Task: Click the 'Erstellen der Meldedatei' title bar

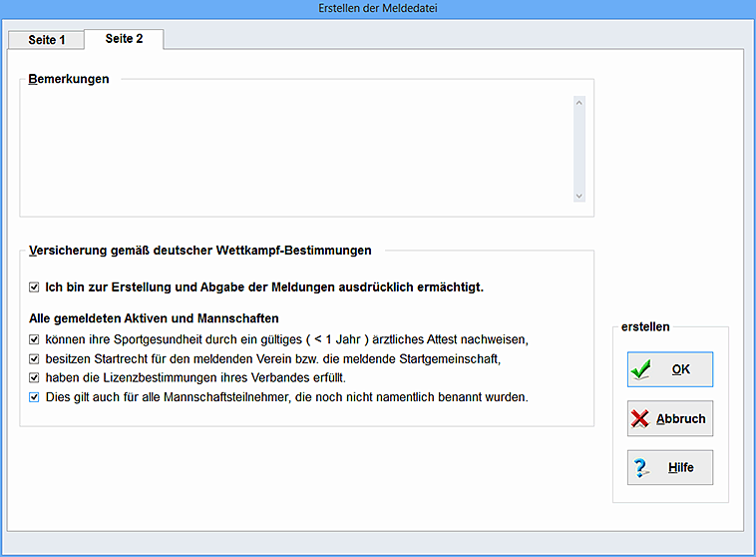Action: point(378,8)
